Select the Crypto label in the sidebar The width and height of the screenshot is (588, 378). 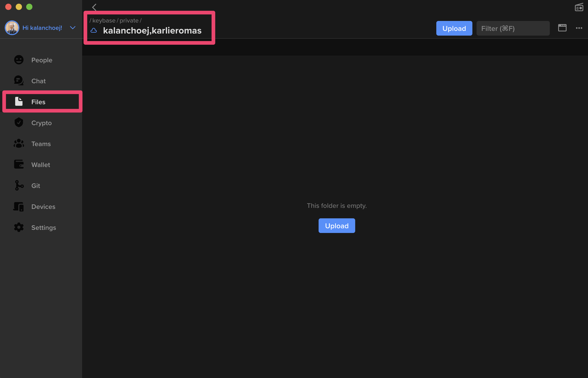tap(41, 123)
